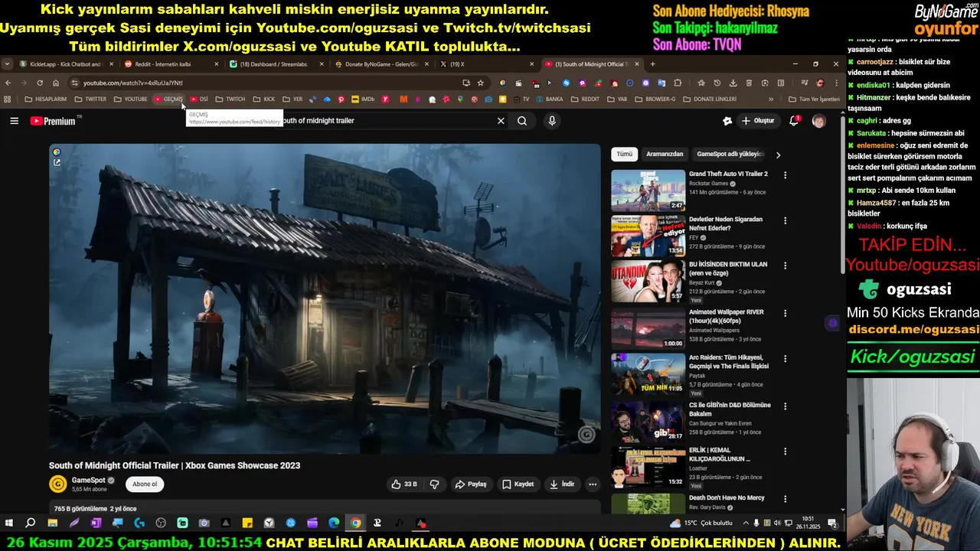Open options for ERLİK KEMAL KILIÇDAROĞLUNUN video
980x551 pixels.
(785, 452)
